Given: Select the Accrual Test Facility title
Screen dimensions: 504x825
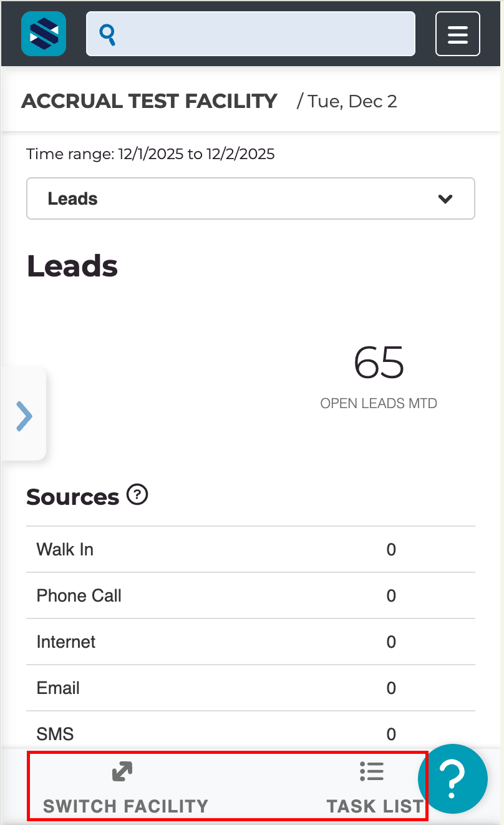Looking at the screenshot, I should pos(149,101).
